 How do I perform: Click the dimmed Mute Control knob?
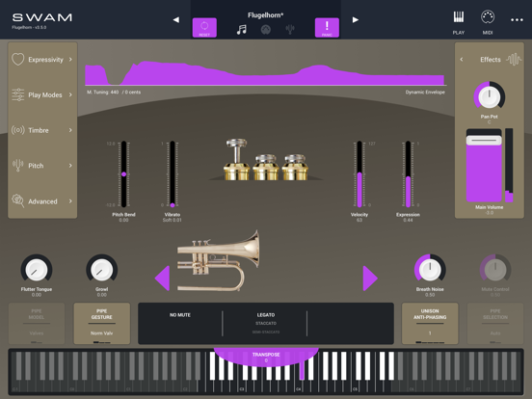(495, 270)
